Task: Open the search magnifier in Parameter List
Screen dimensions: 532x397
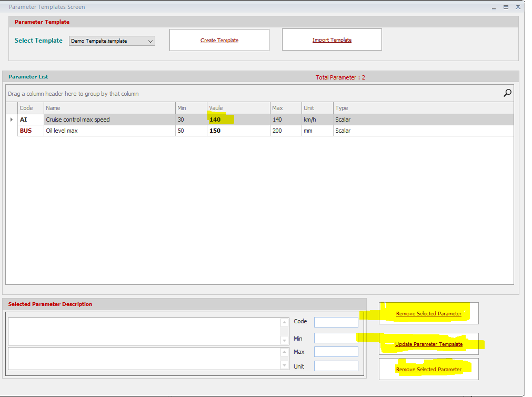Action: tap(507, 93)
